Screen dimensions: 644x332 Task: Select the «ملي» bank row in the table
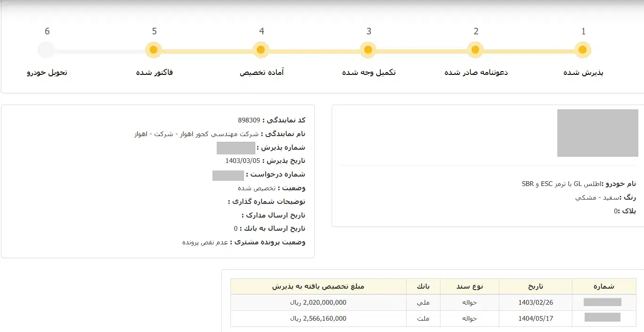[x=424, y=302]
